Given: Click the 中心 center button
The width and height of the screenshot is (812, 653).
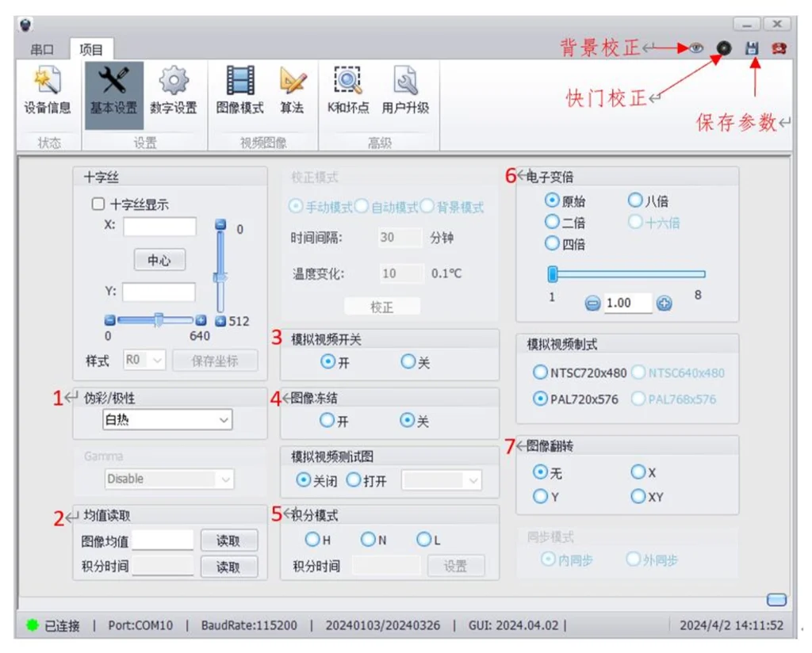Looking at the screenshot, I should (159, 260).
